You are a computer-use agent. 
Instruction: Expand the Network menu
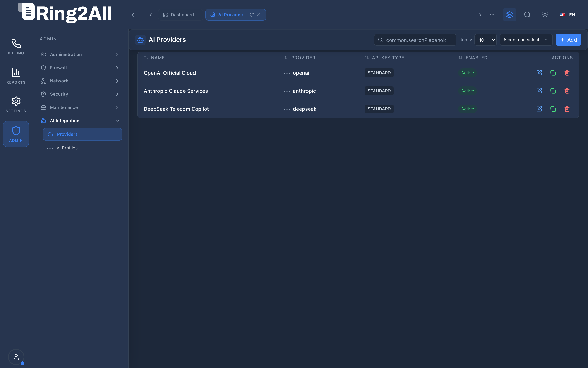pyautogui.click(x=80, y=81)
